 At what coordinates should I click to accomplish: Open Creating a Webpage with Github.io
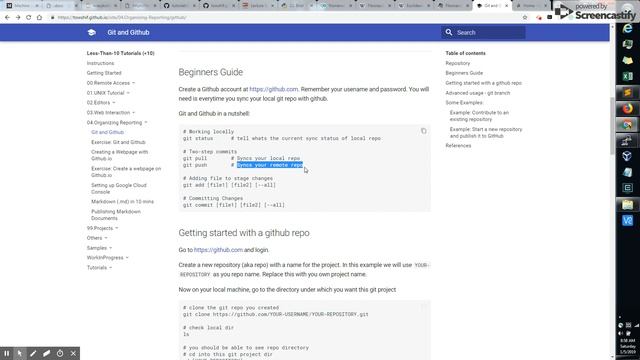(120, 155)
